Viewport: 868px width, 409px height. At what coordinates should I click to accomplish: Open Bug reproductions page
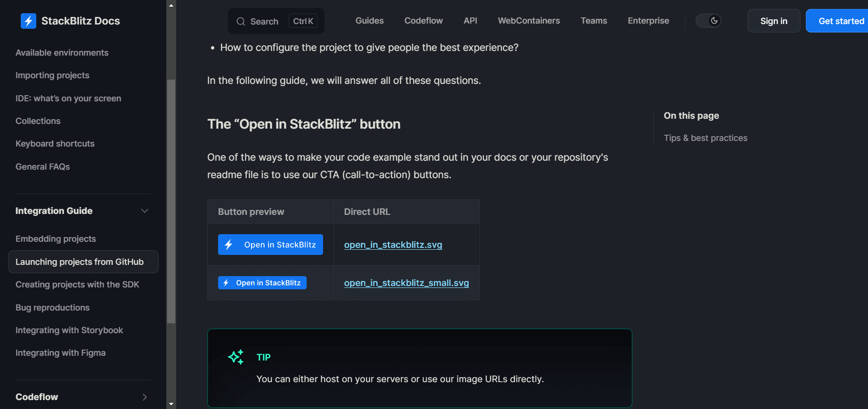[52, 308]
